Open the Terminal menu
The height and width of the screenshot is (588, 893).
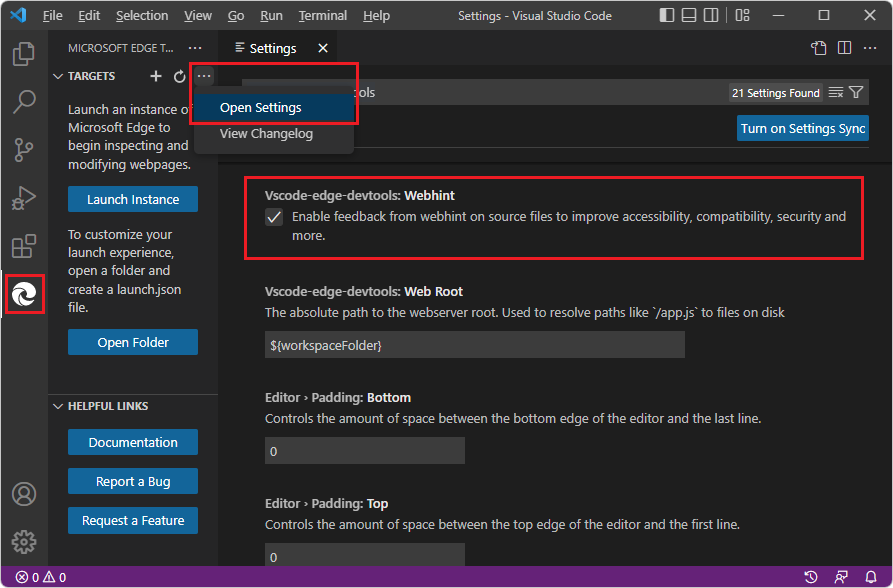point(322,15)
